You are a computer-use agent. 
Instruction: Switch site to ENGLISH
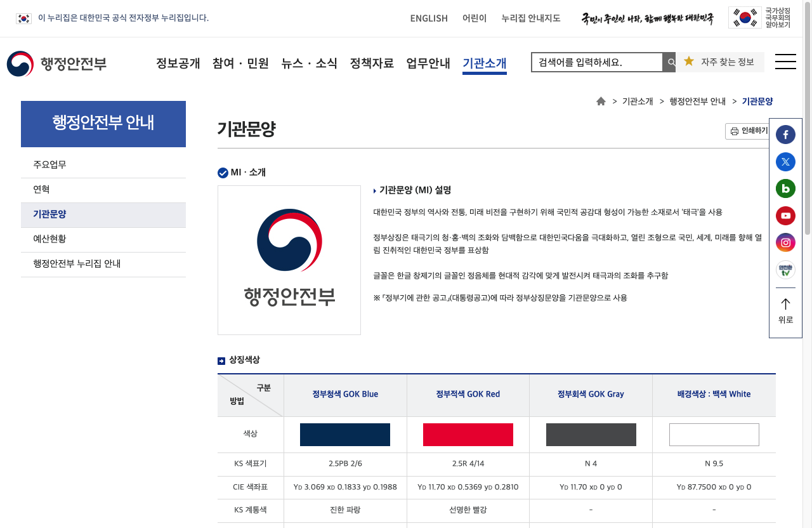point(429,18)
